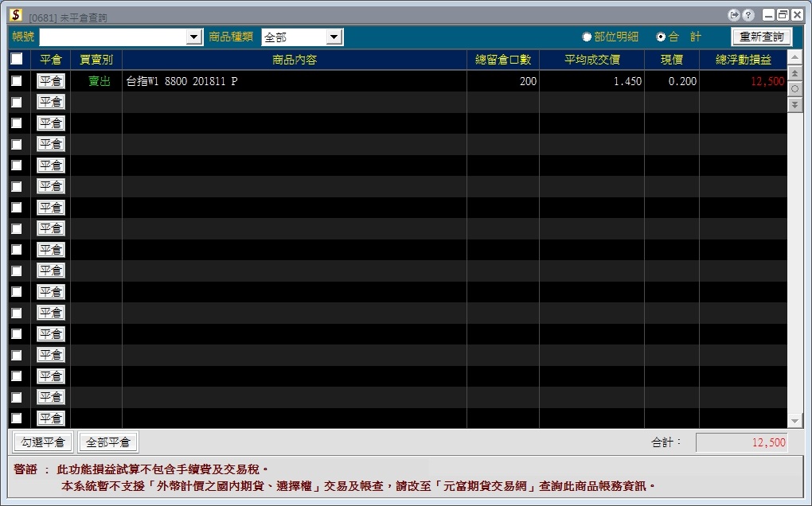Click the 200 position quantity cell
The height and width of the screenshot is (506, 812).
(503, 81)
